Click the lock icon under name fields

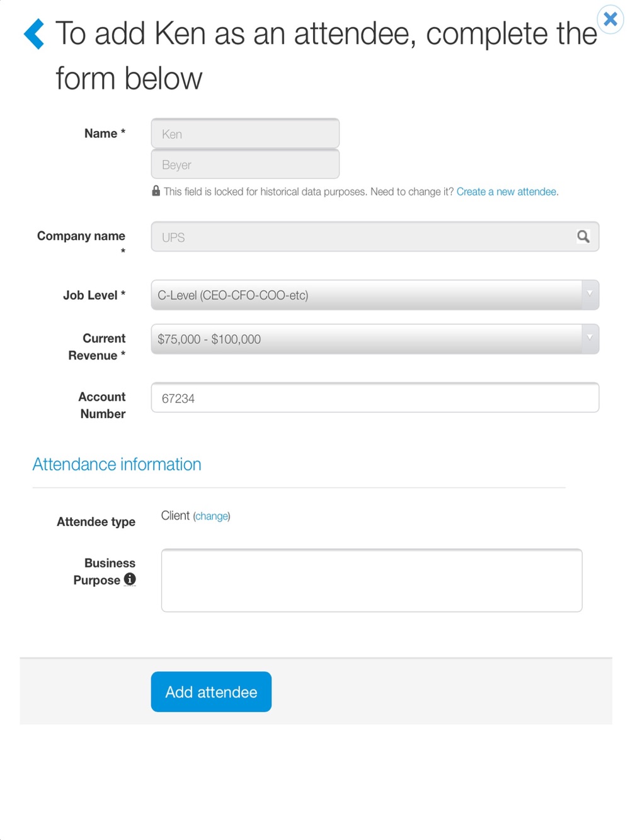(x=156, y=191)
